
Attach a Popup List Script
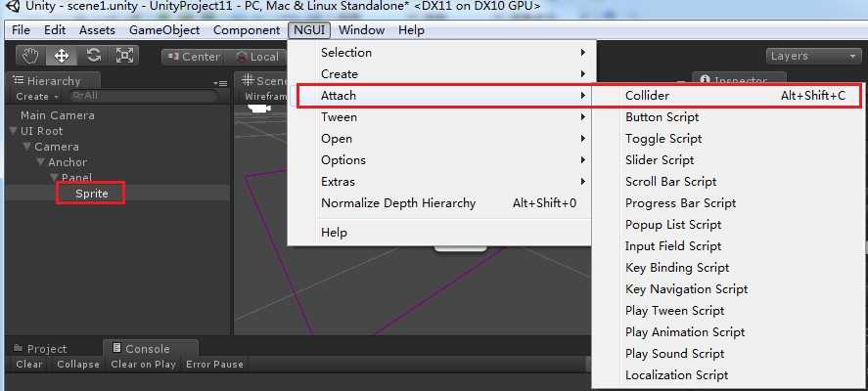click(x=728, y=225)
